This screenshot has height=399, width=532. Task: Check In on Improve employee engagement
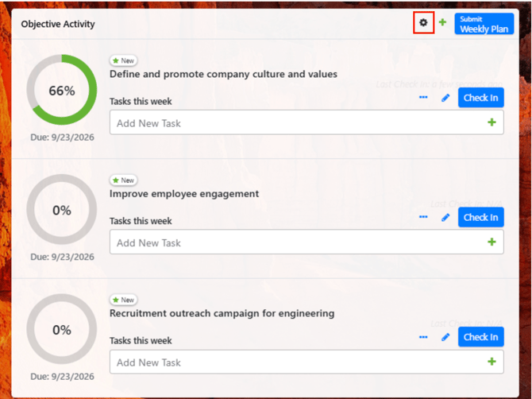(480, 217)
